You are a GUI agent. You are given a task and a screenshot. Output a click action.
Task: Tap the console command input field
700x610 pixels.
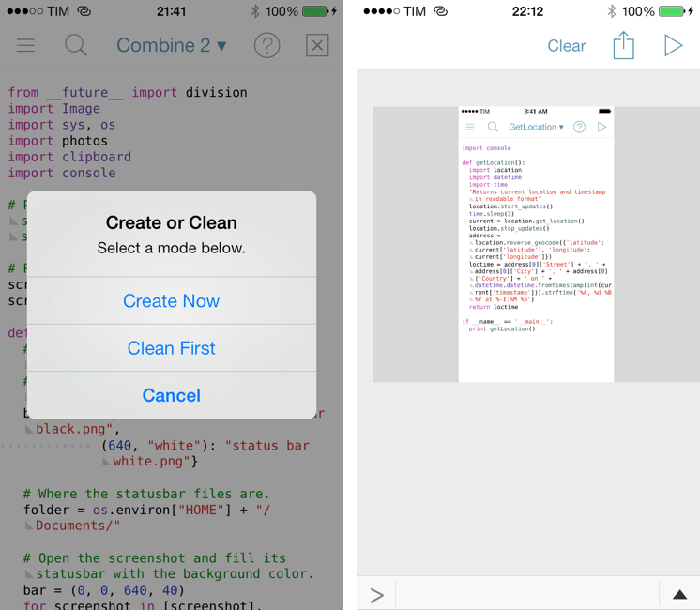[x=525, y=594]
